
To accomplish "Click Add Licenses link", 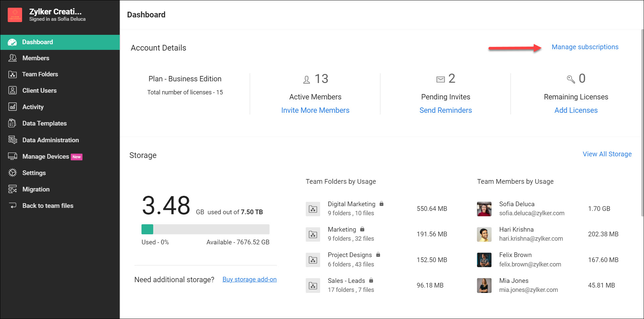I will point(576,110).
